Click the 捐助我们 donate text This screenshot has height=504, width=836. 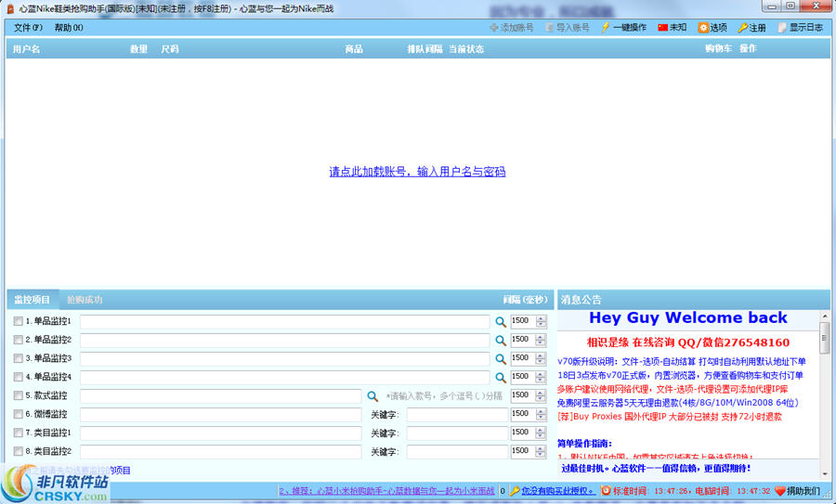[x=803, y=491]
